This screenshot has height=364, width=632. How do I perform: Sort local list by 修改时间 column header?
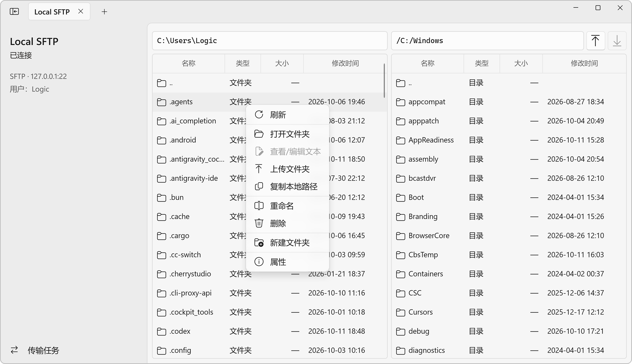[345, 63]
